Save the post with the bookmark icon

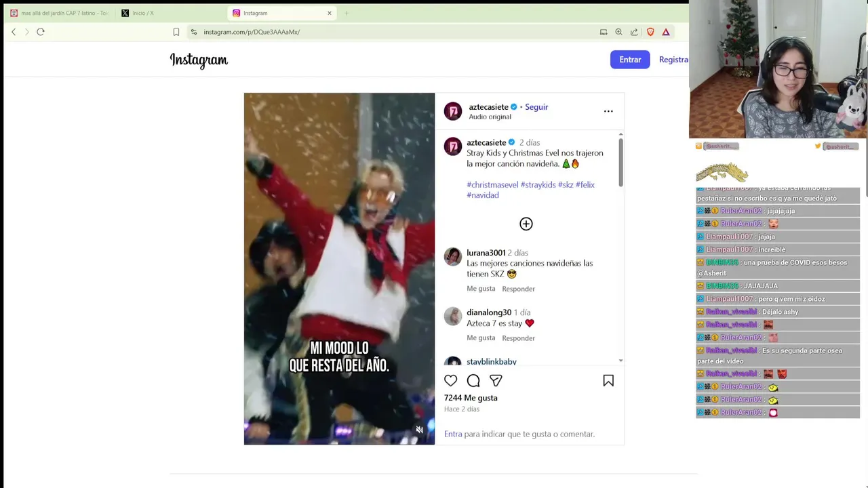click(608, 381)
